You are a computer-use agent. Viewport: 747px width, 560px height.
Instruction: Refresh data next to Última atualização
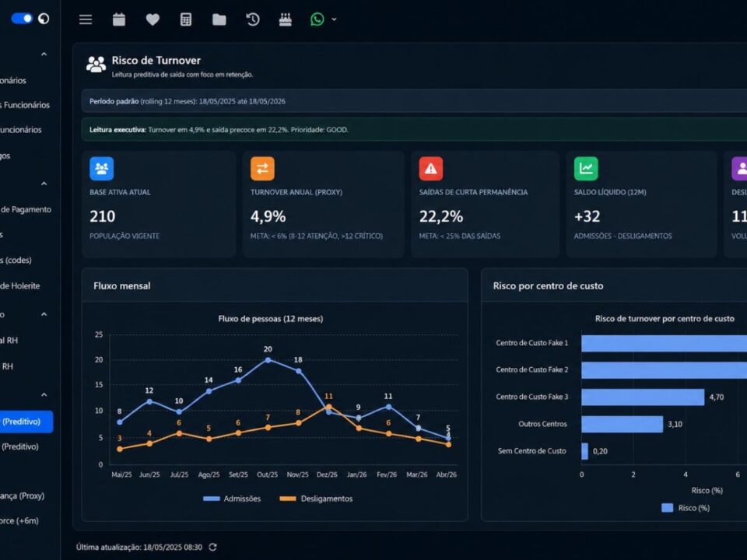(x=213, y=547)
